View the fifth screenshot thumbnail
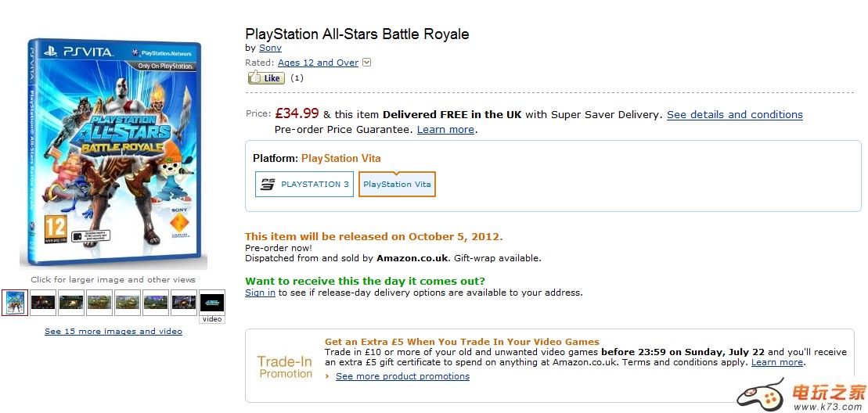 pos(128,302)
